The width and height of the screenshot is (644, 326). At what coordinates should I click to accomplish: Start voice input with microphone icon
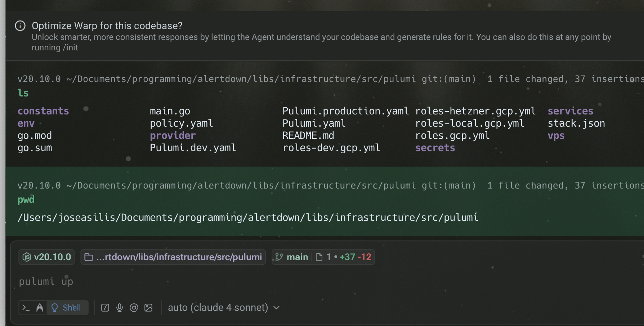point(120,308)
